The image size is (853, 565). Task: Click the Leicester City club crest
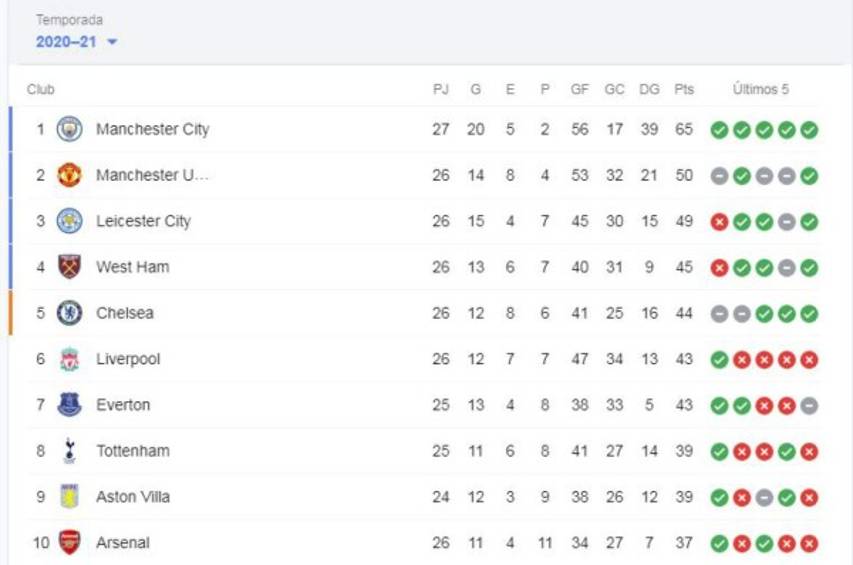[x=69, y=221]
